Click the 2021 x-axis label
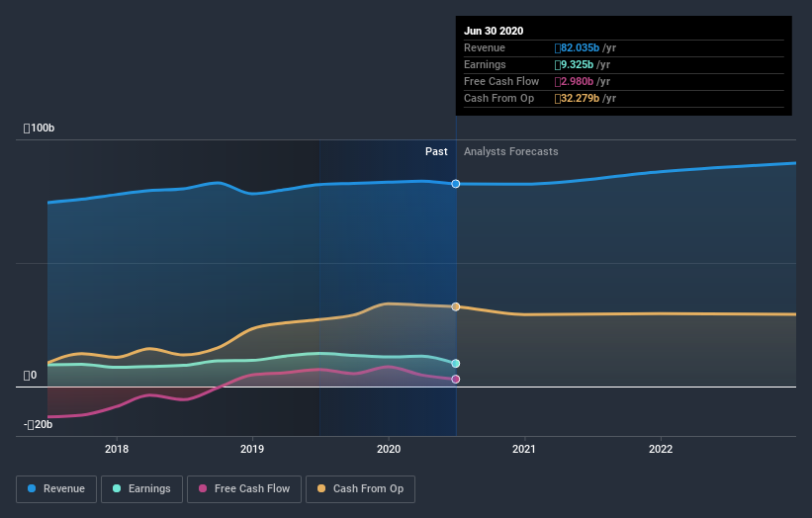The height and width of the screenshot is (518, 812). 524,449
